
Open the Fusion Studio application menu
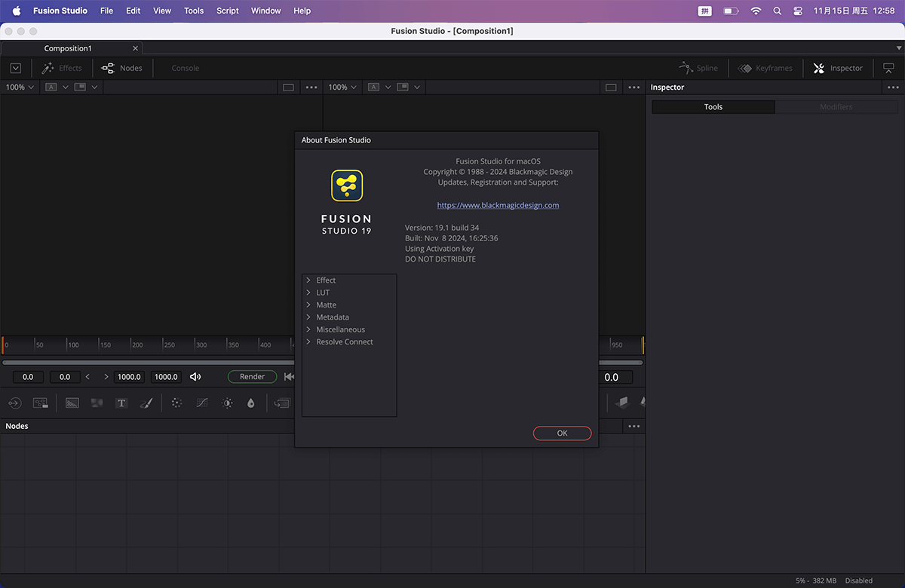[x=60, y=11]
